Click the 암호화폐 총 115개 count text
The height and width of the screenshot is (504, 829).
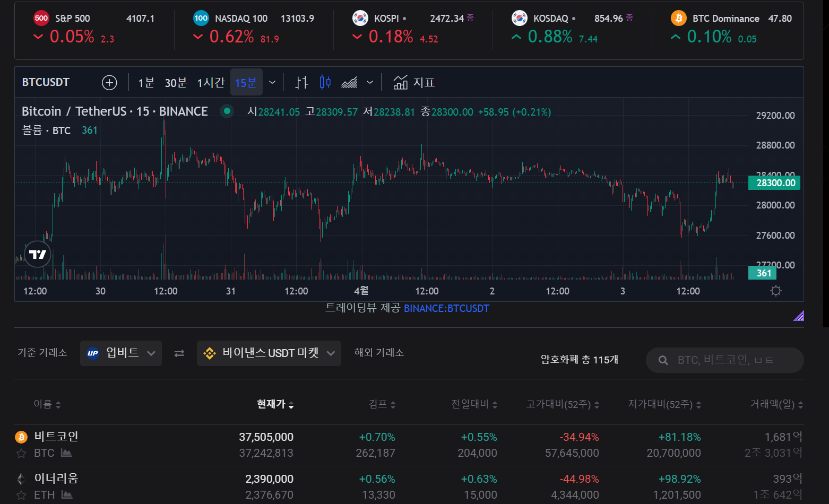click(x=580, y=360)
